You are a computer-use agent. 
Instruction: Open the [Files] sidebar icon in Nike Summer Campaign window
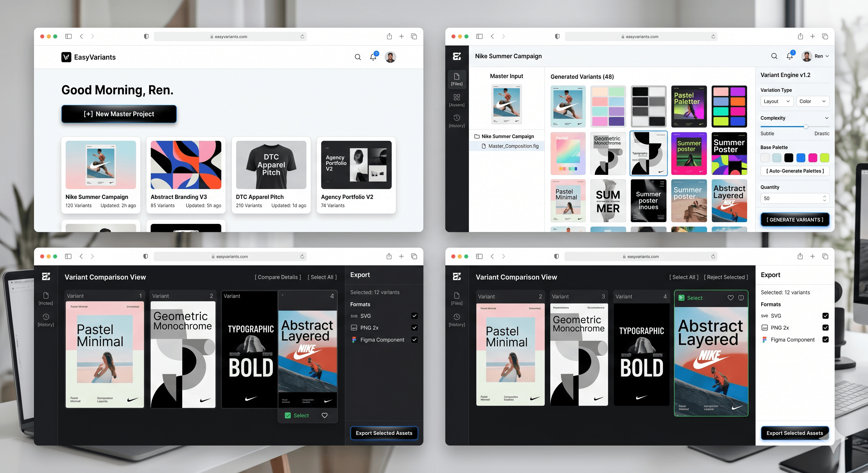point(457,79)
